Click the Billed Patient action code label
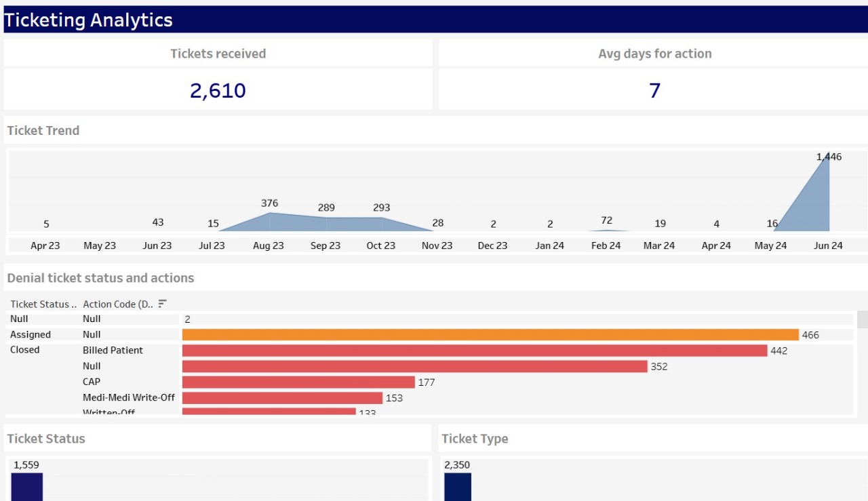This screenshot has width=868, height=501. pos(113,350)
